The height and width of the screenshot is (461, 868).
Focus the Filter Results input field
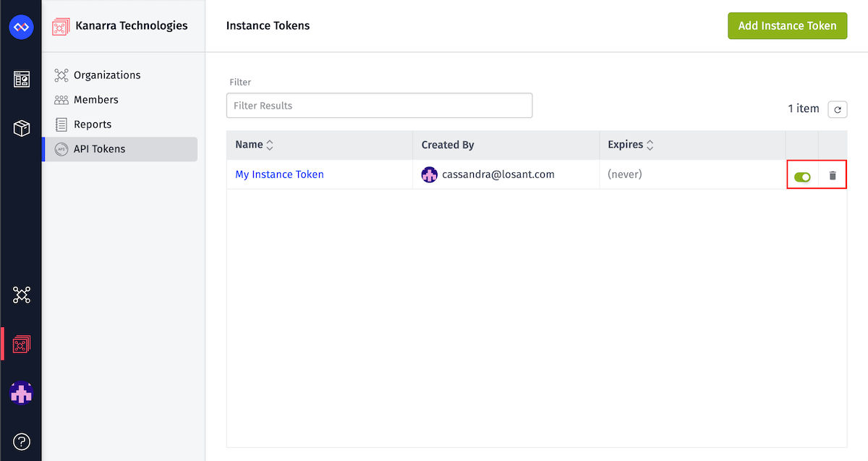pyautogui.click(x=379, y=106)
